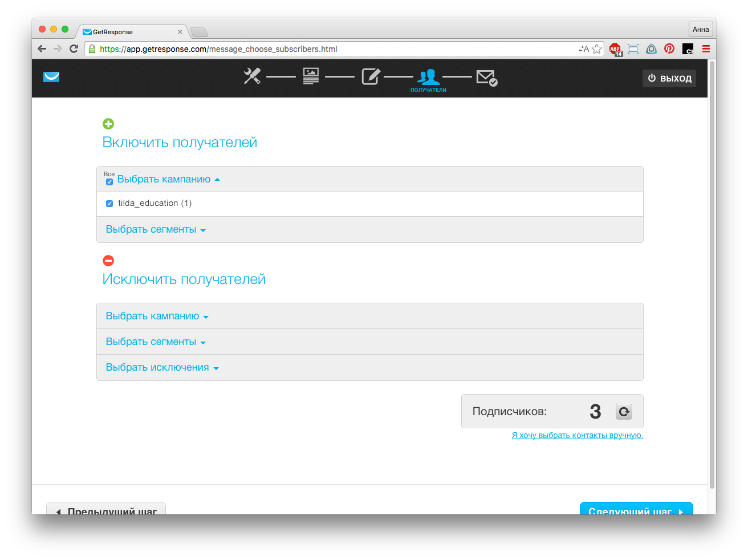Image resolution: width=748 pixels, height=560 pixels.
Task: Click the settings tools wizard step icon
Action: pyautogui.click(x=252, y=76)
